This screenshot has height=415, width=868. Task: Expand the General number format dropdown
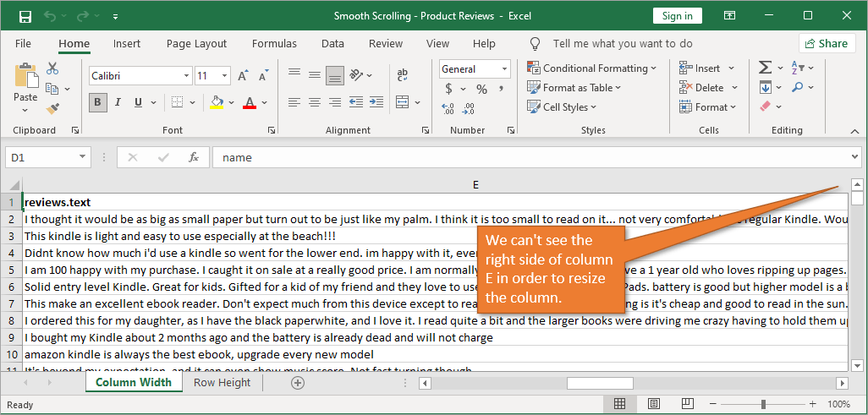pos(505,69)
